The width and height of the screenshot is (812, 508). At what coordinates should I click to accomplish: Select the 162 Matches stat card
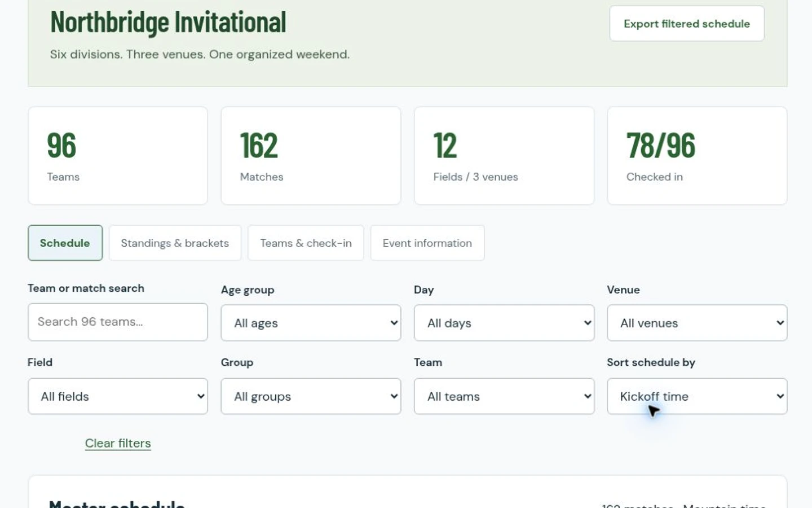[x=311, y=156]
